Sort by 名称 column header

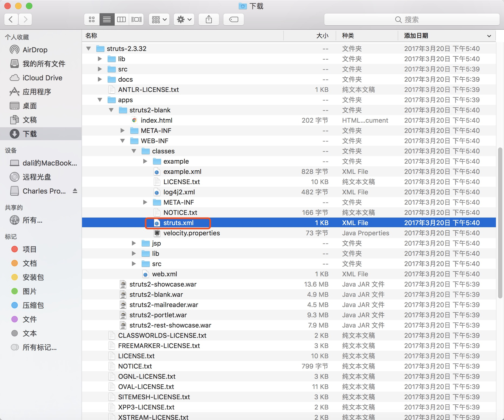coord(183,36)
